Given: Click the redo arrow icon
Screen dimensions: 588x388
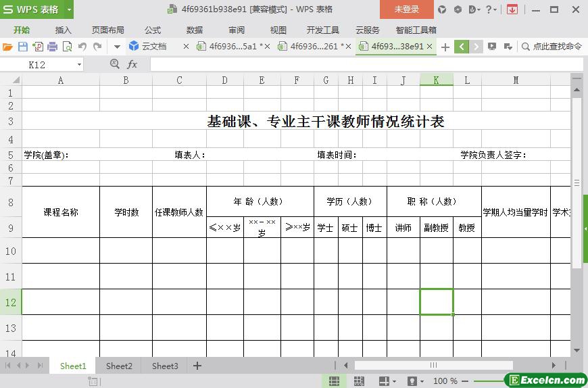Looking at the screenshot, I should click(97, 47).
